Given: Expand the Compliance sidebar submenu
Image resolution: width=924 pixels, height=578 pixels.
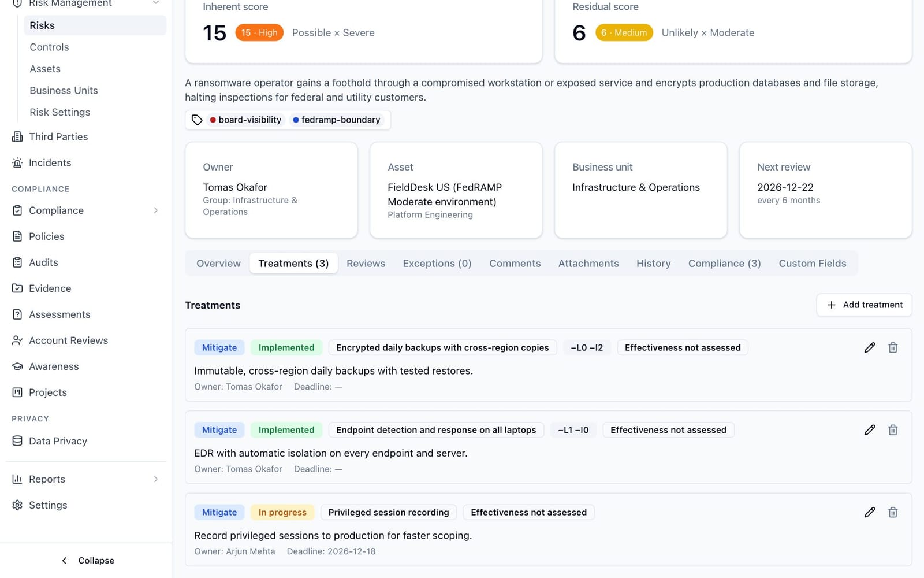Looking at the screenshot, I should coord(155,210).
